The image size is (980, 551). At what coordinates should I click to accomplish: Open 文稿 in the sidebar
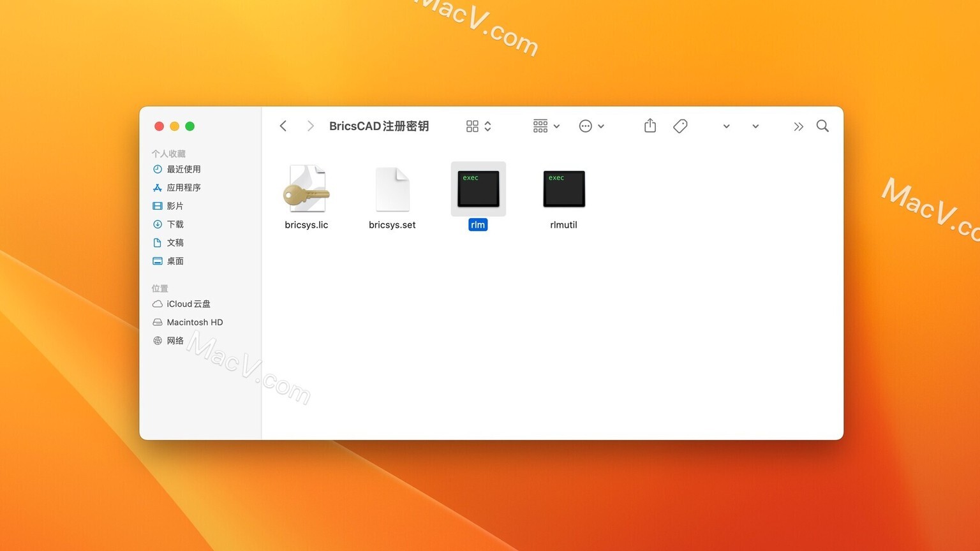click(168, 243)
